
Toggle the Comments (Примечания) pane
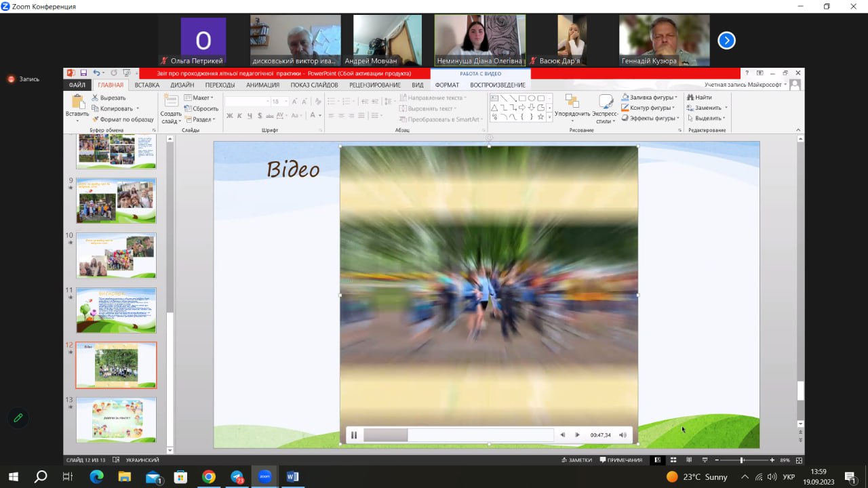click(x=620, y=460)
